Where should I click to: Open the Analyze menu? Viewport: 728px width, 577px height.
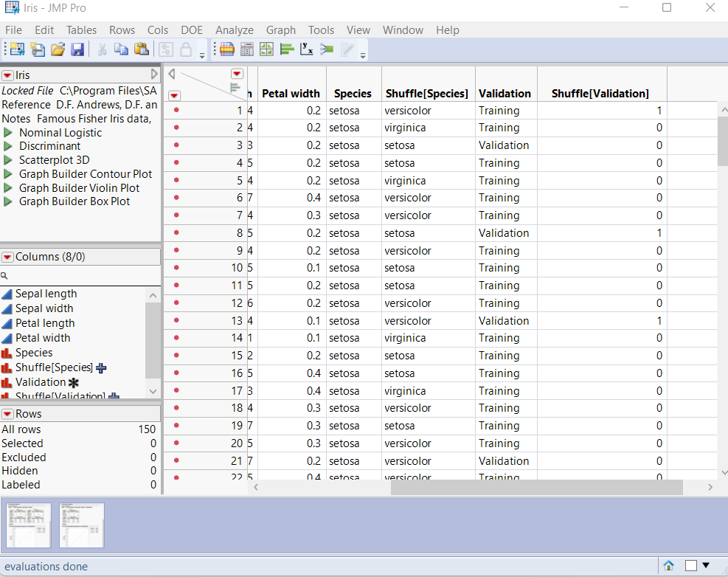click(234, 30)
